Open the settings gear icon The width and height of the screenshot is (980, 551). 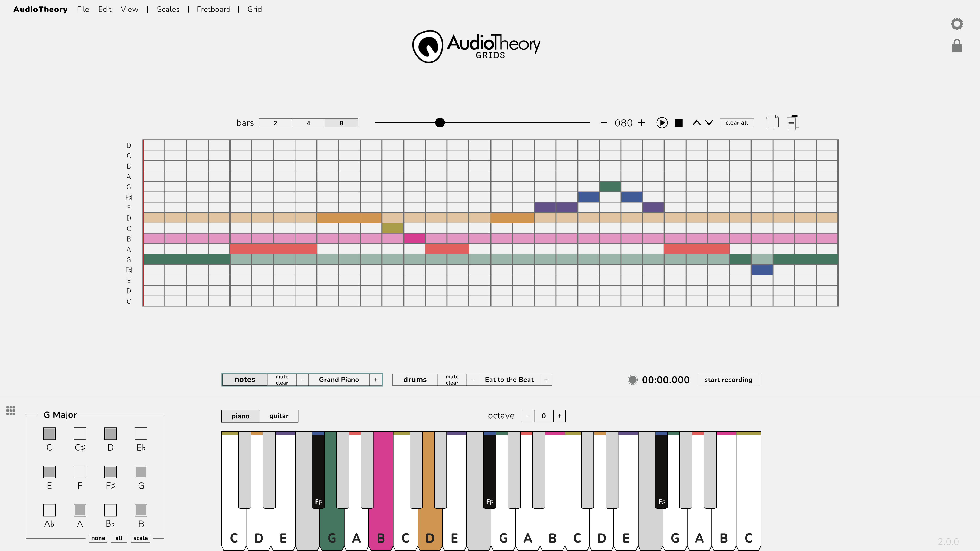click(x=957, y=24)
